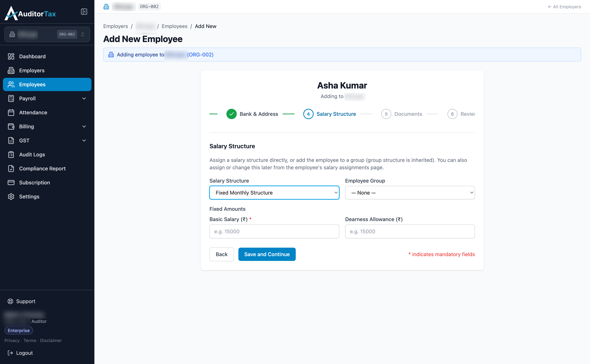Click the AuditorTax logo

[30, 13]
